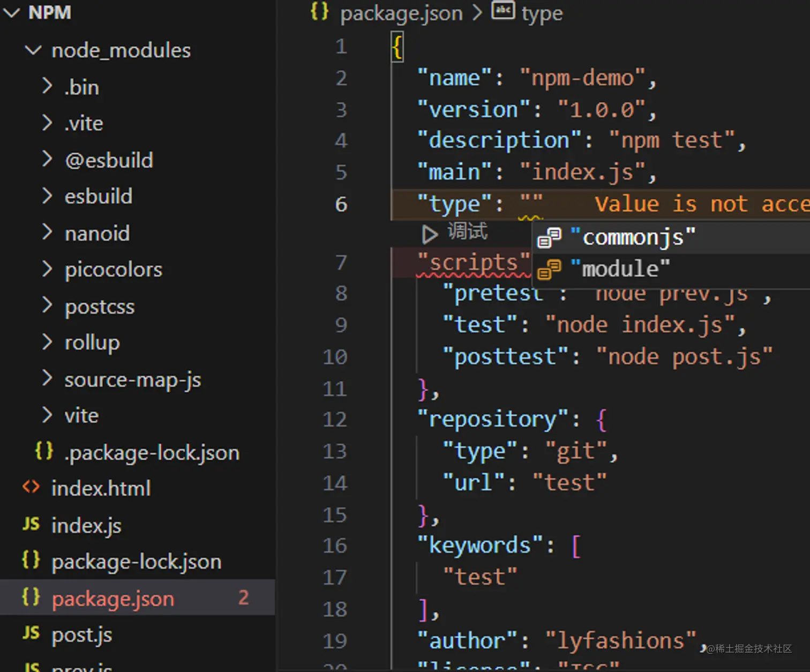Expand the postcss folder chevron

47,305
